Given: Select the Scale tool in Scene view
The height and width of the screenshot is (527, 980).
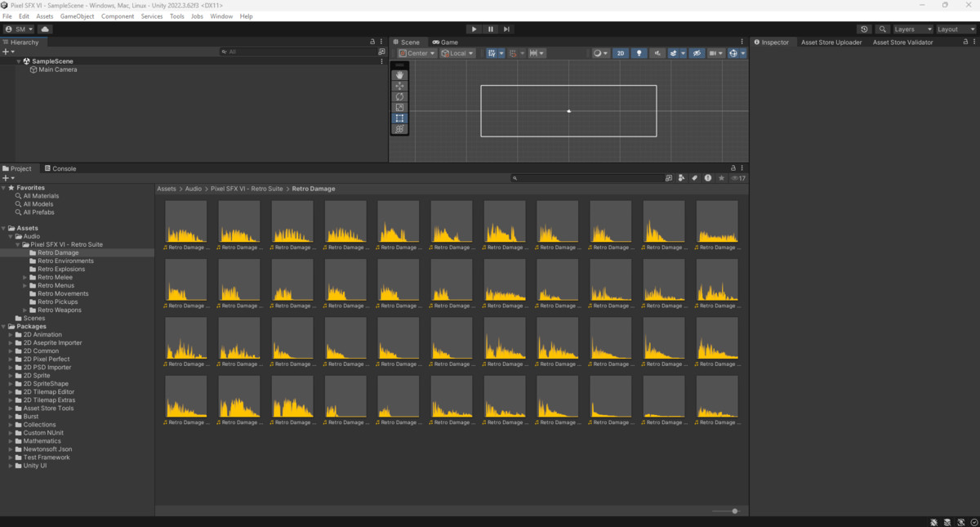Looking at the screenshot, I should click(399, 107).
